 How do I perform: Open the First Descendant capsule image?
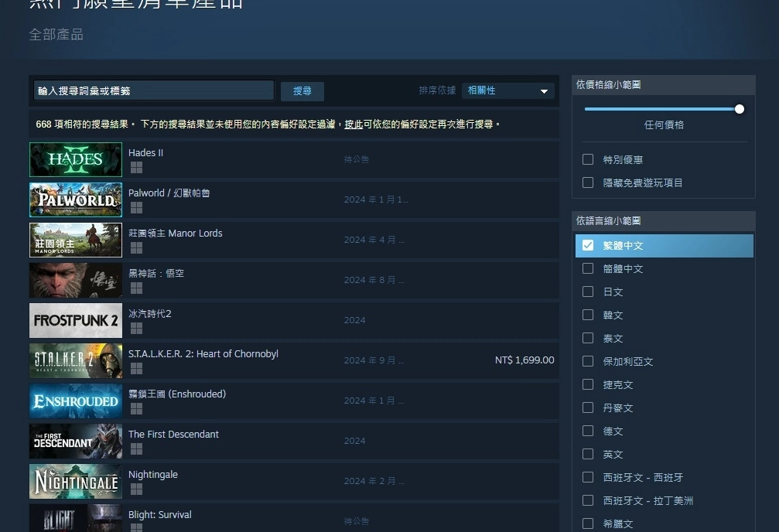(76, 441)
